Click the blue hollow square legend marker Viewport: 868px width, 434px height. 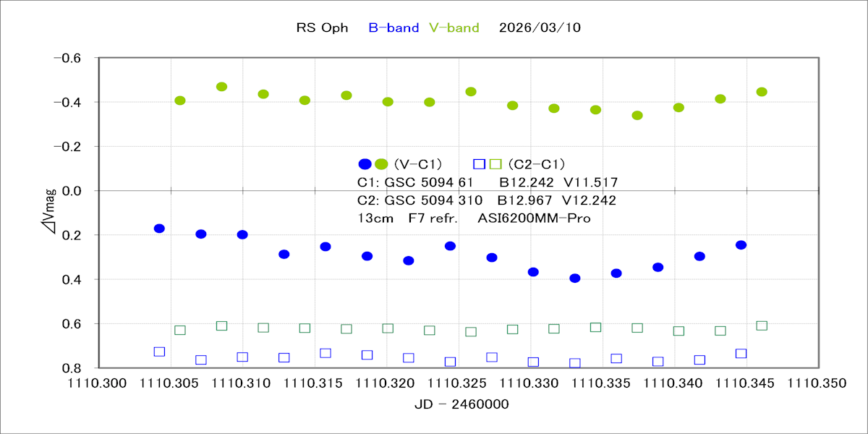pos(478,163)
